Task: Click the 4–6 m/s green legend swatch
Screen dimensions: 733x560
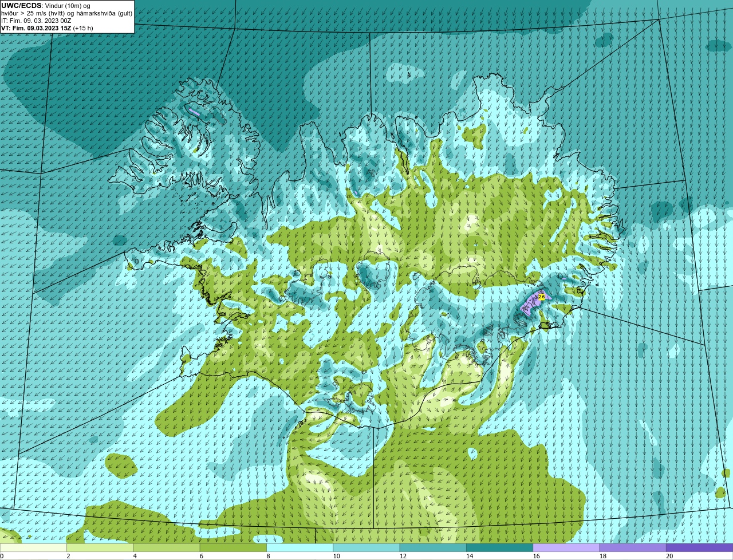Action: (x=167, y=547)
